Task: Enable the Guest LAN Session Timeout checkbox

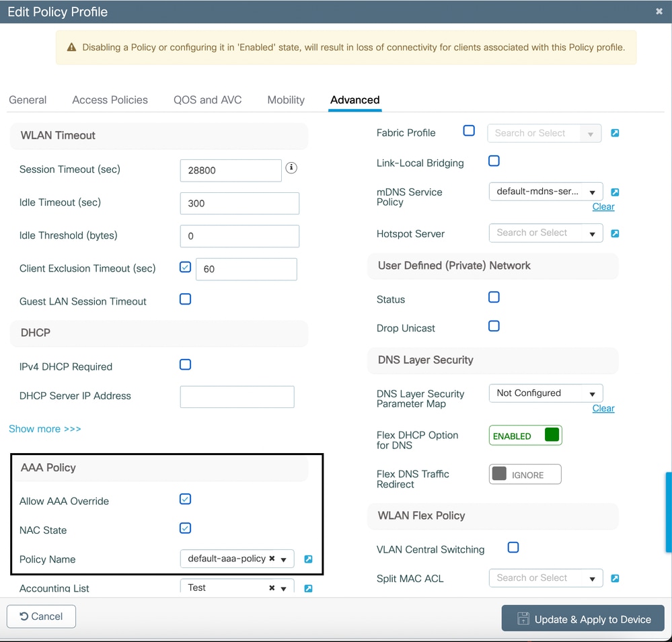Action: [x=185, y=299]
